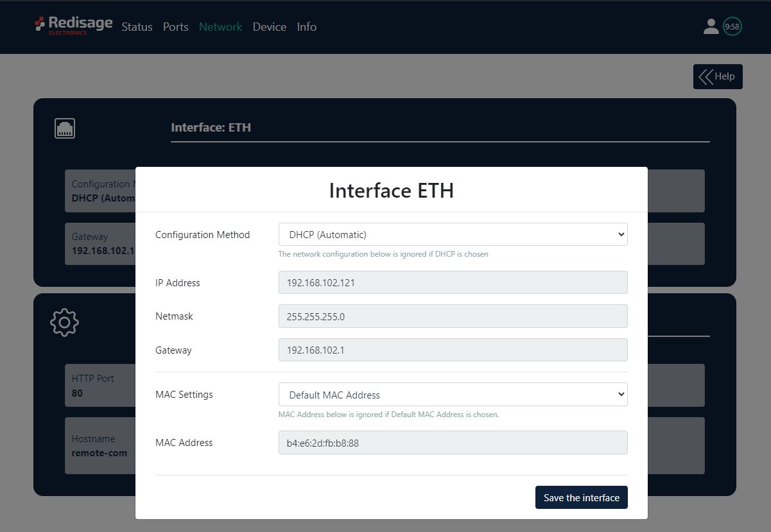Go to the Ports page
This screenshot has height=532, width=771.
[176, 27]
